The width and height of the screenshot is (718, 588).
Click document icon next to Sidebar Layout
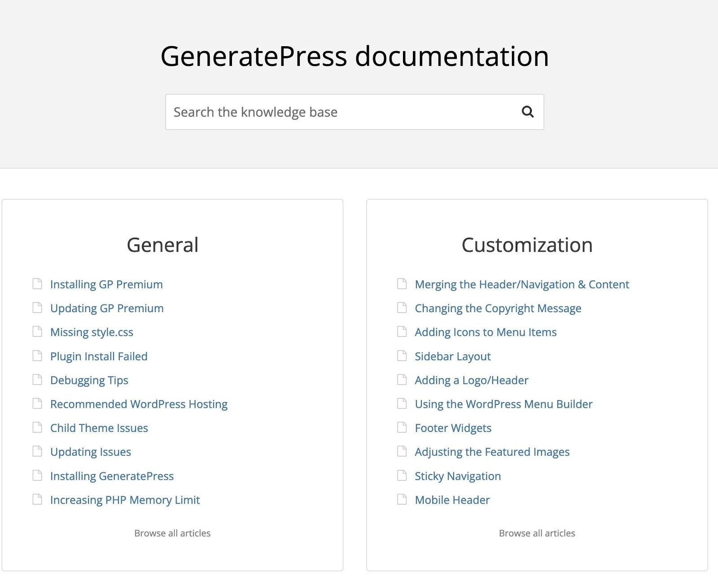pyautogui.click(x=402, y=356)
